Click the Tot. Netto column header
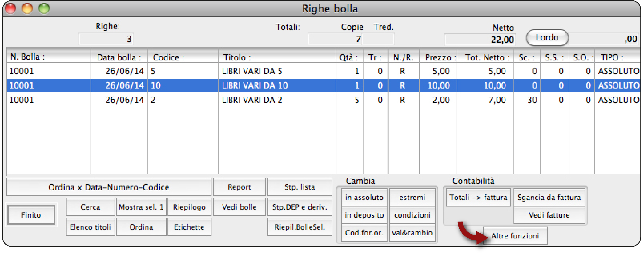This screenshot has width=644, height=255. 485,57
